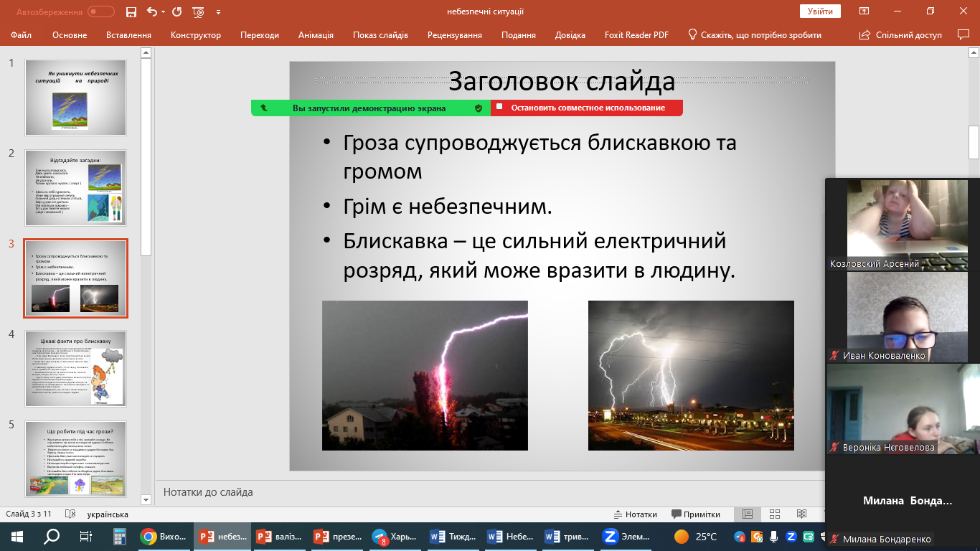Screen dimensions: 980x551
Task: Repeat the last action
Action: [176, 11]
